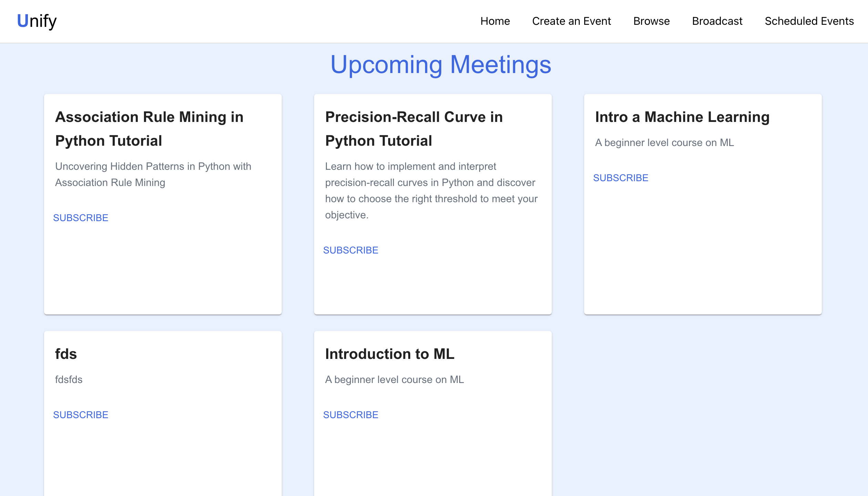Click the Introduction to ML card title

coord(390,354)
